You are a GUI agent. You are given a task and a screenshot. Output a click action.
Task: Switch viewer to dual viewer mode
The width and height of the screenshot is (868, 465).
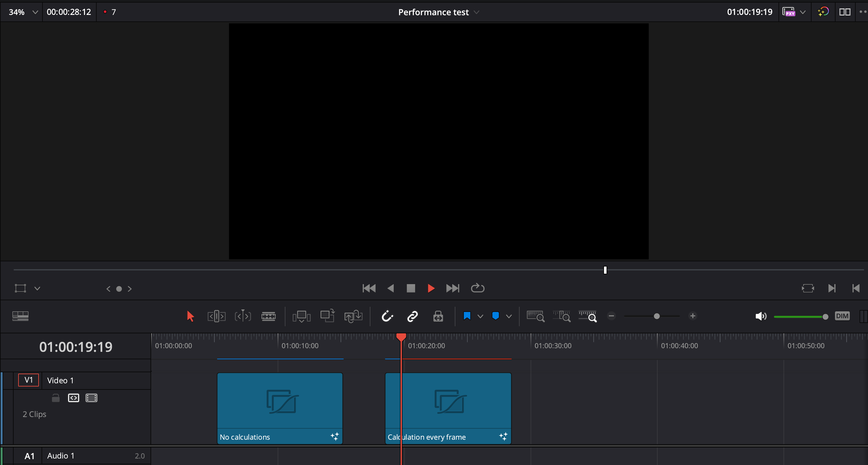(845, 12)
